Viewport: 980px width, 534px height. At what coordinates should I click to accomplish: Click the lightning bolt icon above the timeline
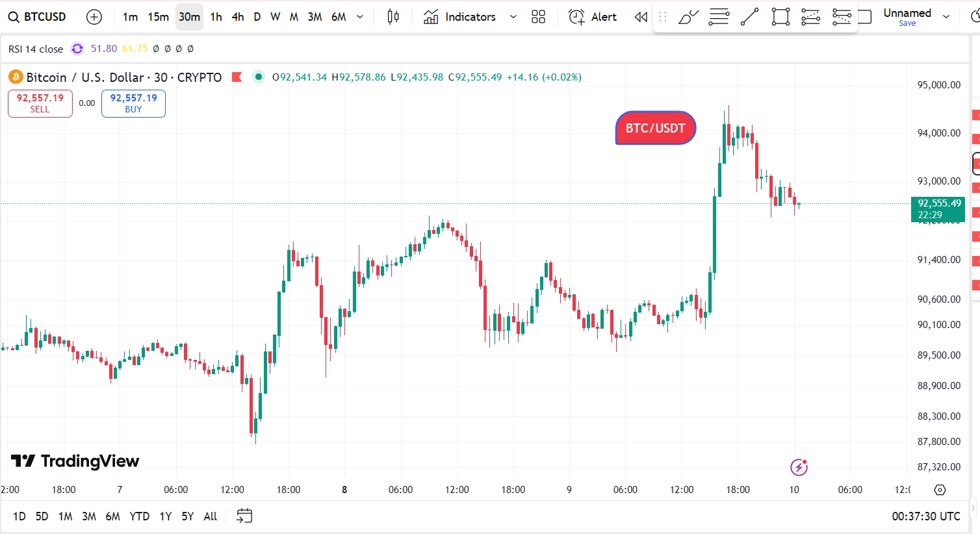(x=799, y=467)
